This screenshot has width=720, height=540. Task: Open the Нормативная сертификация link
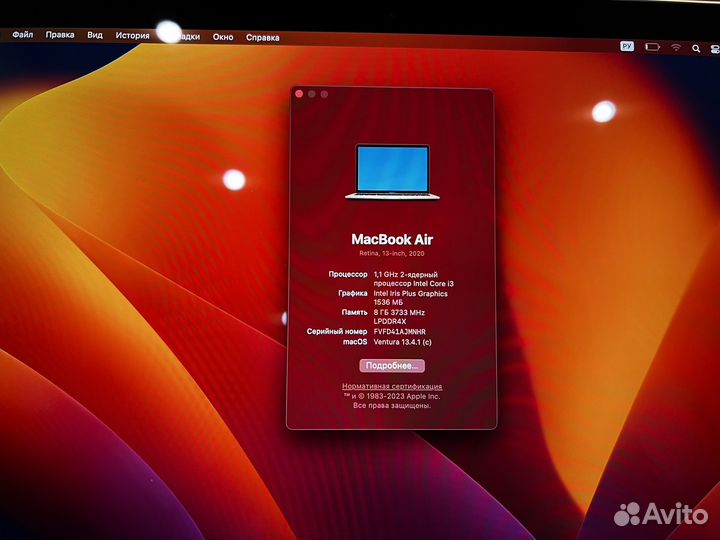coord(392,387)
